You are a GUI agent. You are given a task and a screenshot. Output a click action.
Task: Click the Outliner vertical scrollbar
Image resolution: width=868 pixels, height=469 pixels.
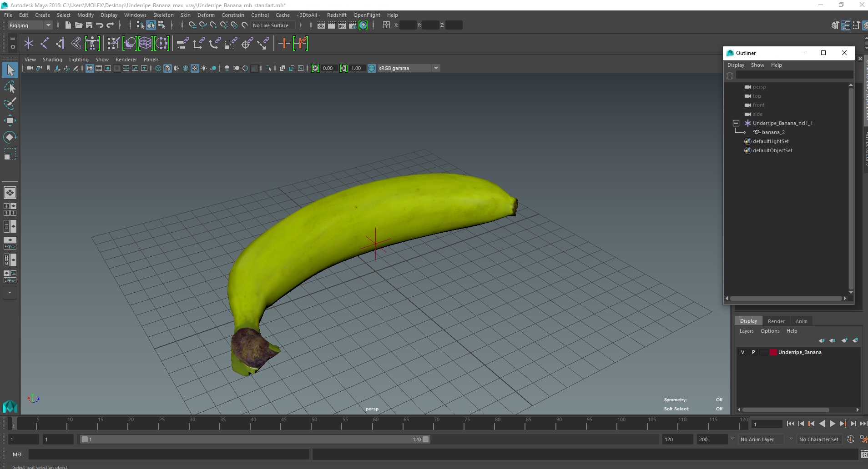851,188
